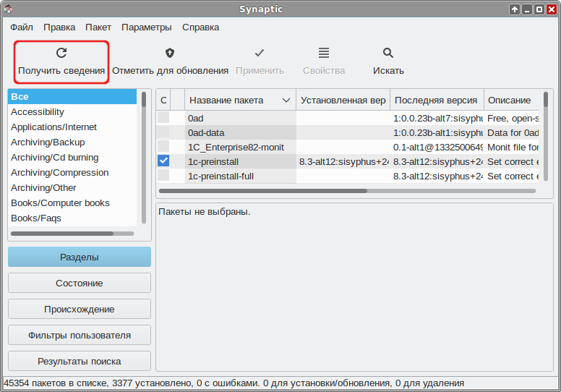Select the Archiving/Backup section

[x=72, y=142]
